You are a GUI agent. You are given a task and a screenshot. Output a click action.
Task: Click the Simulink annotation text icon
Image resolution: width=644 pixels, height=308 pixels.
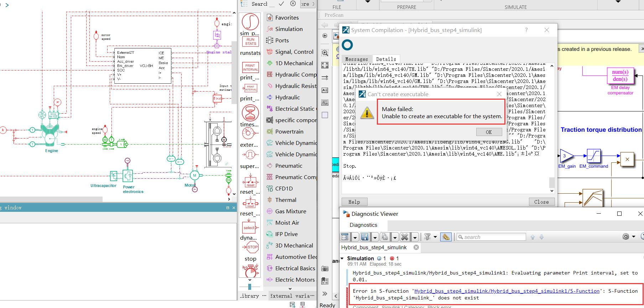tap(325, 90)
